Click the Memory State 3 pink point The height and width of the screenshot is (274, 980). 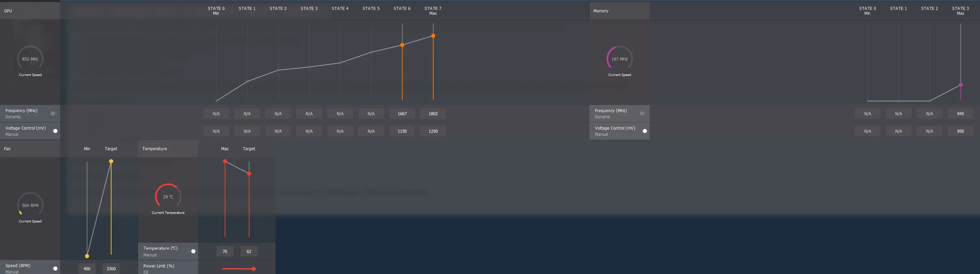tap(961, 85)
